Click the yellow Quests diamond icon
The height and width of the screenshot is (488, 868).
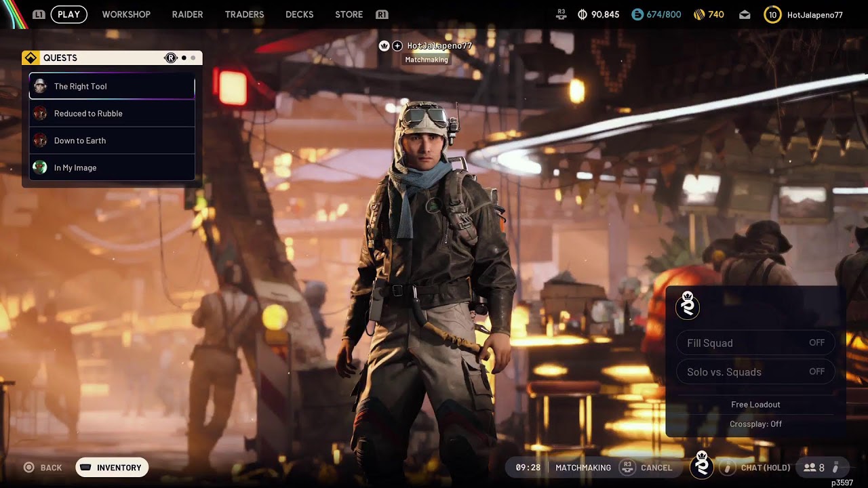tap(30, 58)
